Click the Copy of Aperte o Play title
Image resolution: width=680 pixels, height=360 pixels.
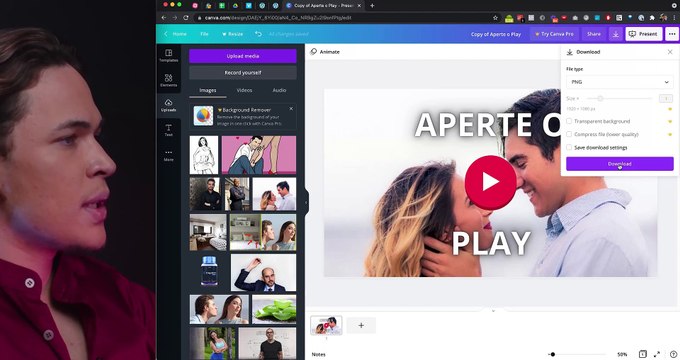tap(496, 34)
